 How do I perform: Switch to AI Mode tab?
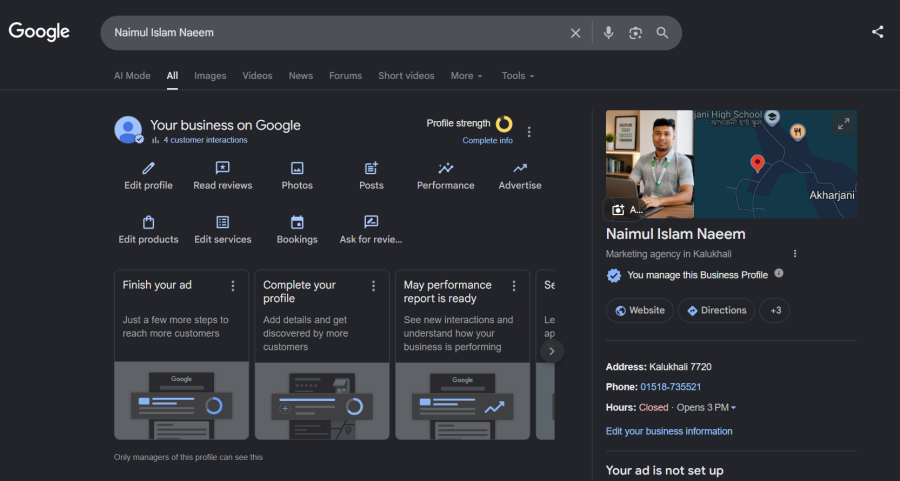(x=132, y=76)
